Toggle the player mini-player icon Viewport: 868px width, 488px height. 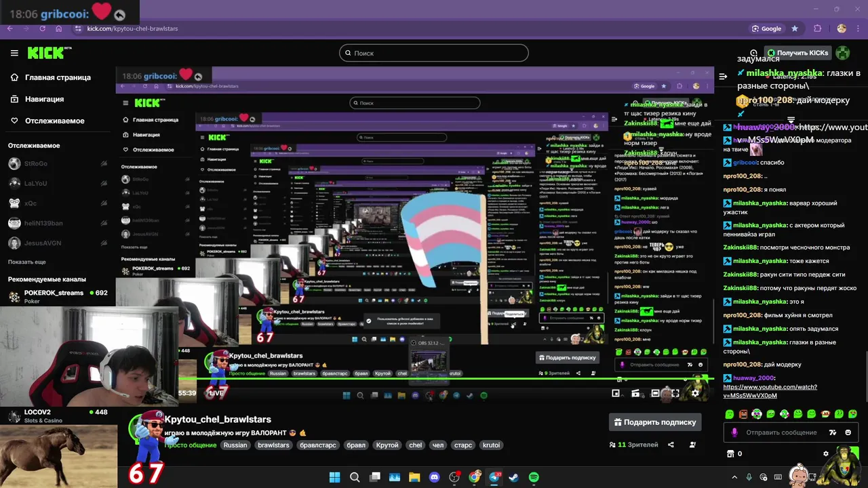(x=616, y=393)
